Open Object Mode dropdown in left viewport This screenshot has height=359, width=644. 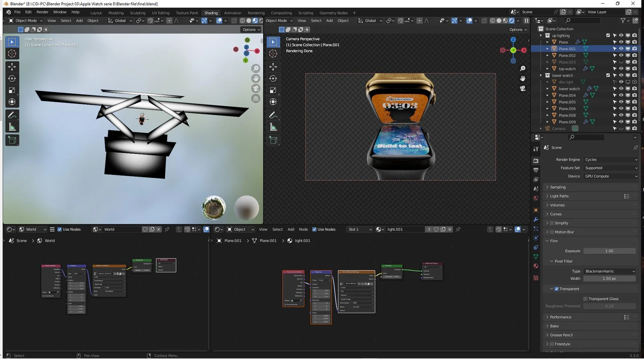tap(26, 21)
